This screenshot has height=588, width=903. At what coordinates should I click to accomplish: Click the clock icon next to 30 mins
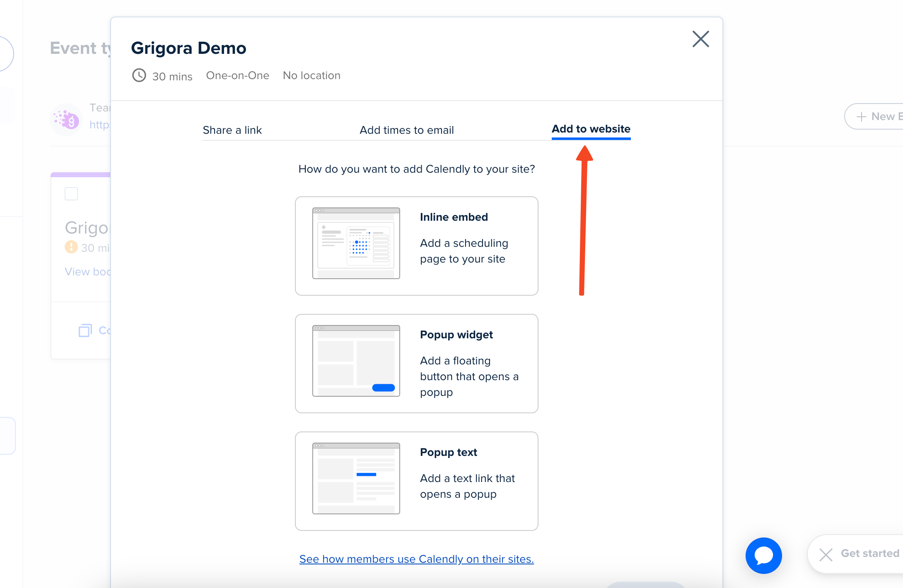click(139, 76)
